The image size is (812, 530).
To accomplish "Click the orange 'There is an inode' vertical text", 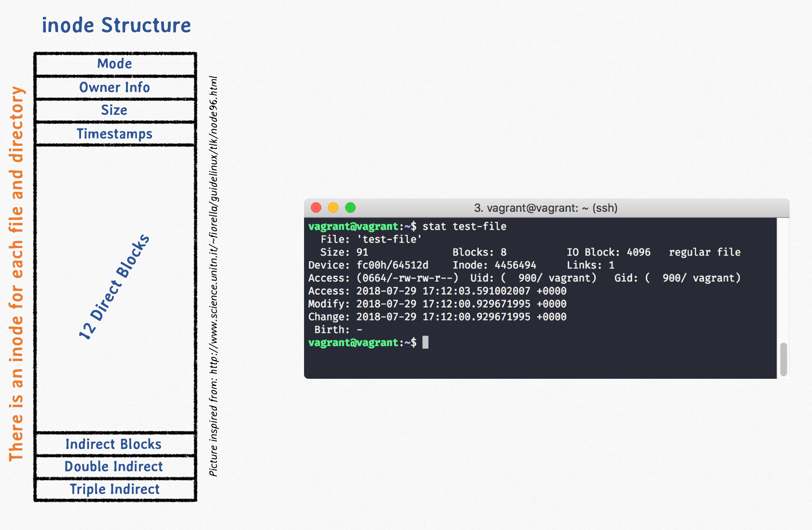I will [x=16, y=274].
